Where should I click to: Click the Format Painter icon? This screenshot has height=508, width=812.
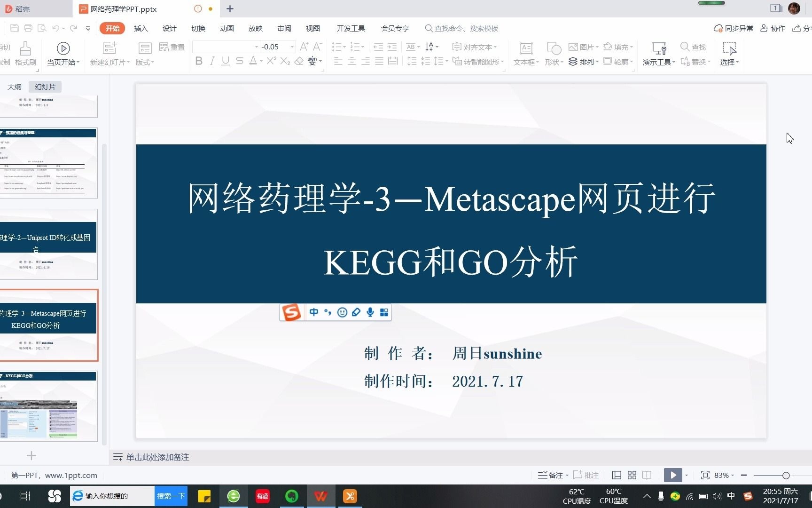[25, 54]
